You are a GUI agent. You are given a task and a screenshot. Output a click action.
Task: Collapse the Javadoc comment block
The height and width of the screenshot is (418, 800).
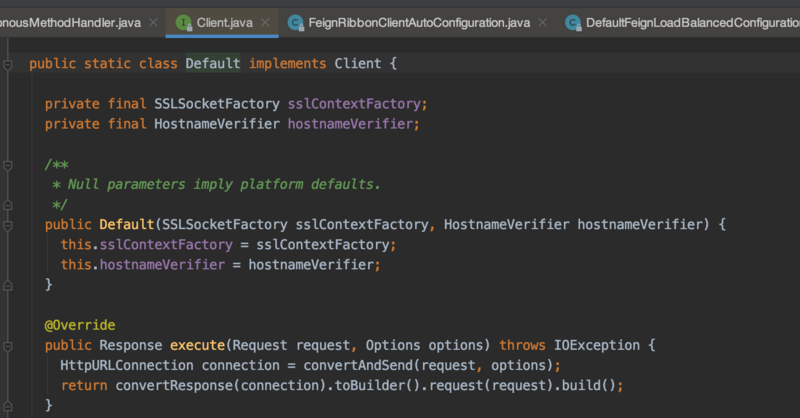click(8, 163)
